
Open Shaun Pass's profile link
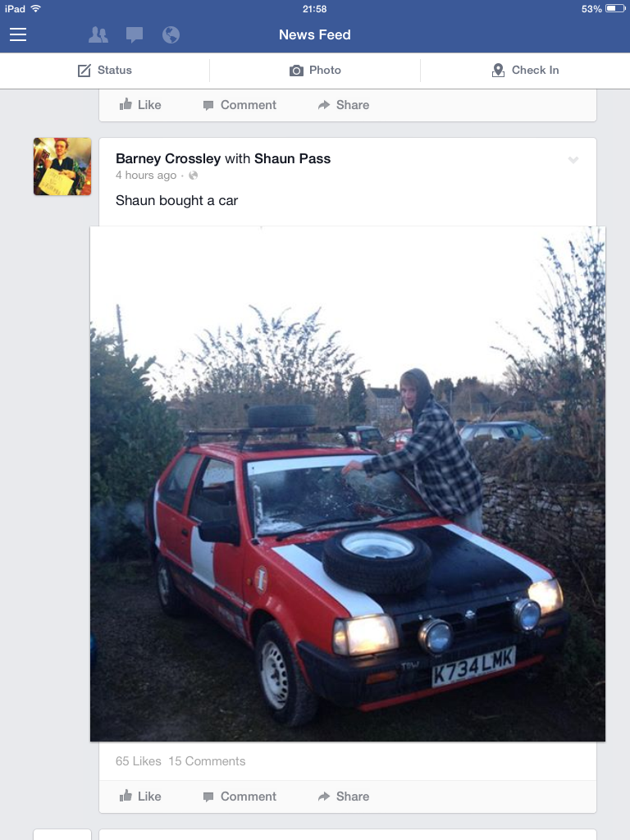point(293,158)
